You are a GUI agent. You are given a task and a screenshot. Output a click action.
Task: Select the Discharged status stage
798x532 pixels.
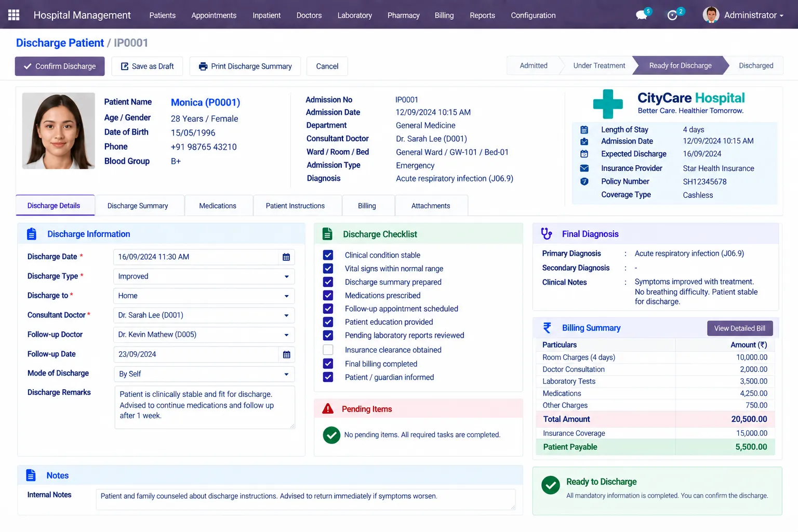756,65
